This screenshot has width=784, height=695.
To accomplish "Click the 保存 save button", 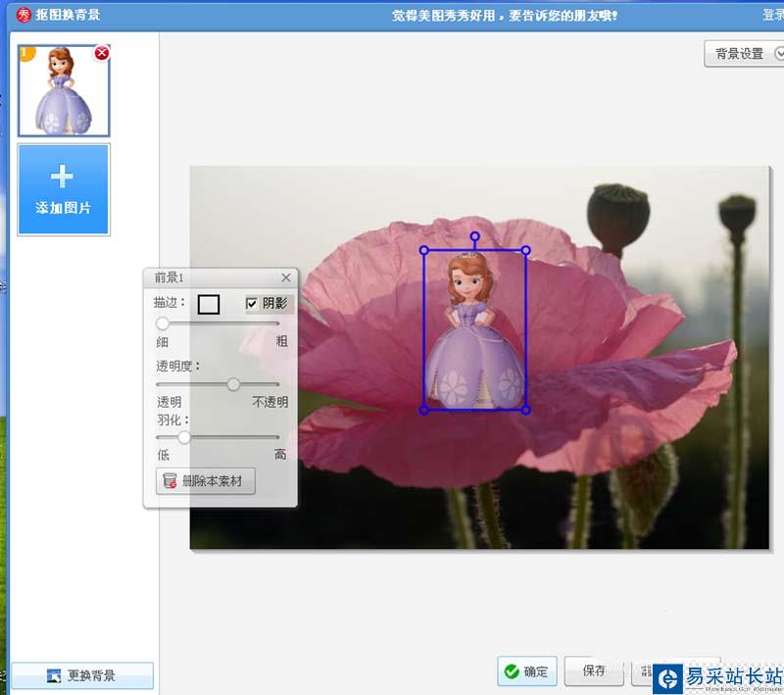I will (x=594, y=671).
